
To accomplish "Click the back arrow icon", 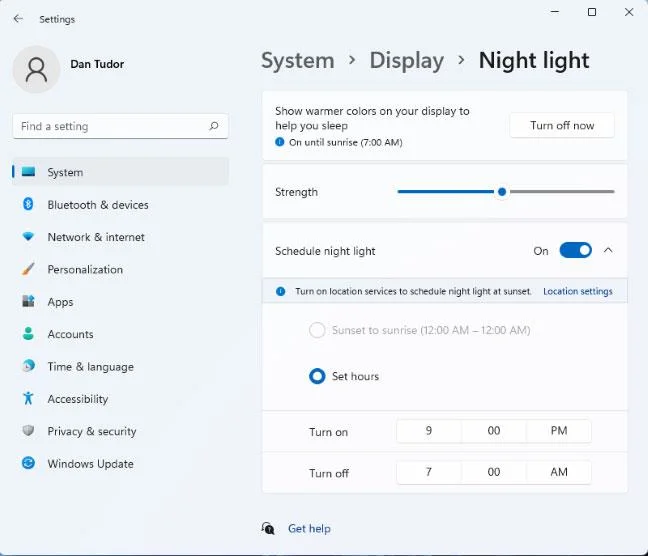I will 18,19.
